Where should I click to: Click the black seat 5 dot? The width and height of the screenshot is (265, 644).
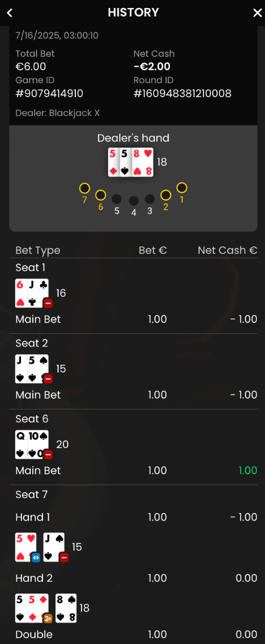click(x=117, y=199)
